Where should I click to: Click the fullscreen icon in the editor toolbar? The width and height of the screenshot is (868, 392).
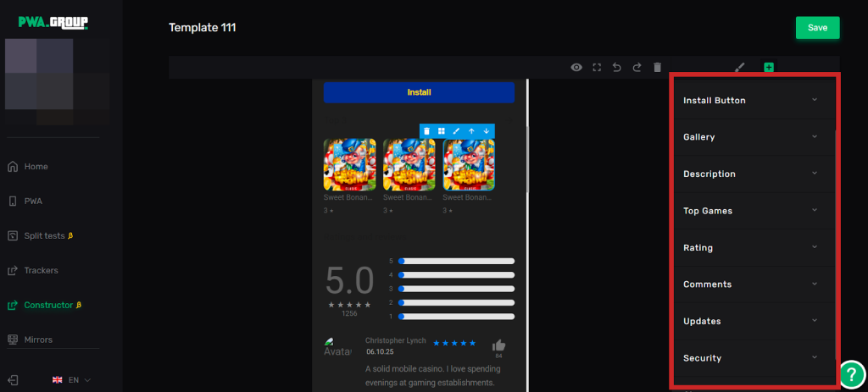597,68
